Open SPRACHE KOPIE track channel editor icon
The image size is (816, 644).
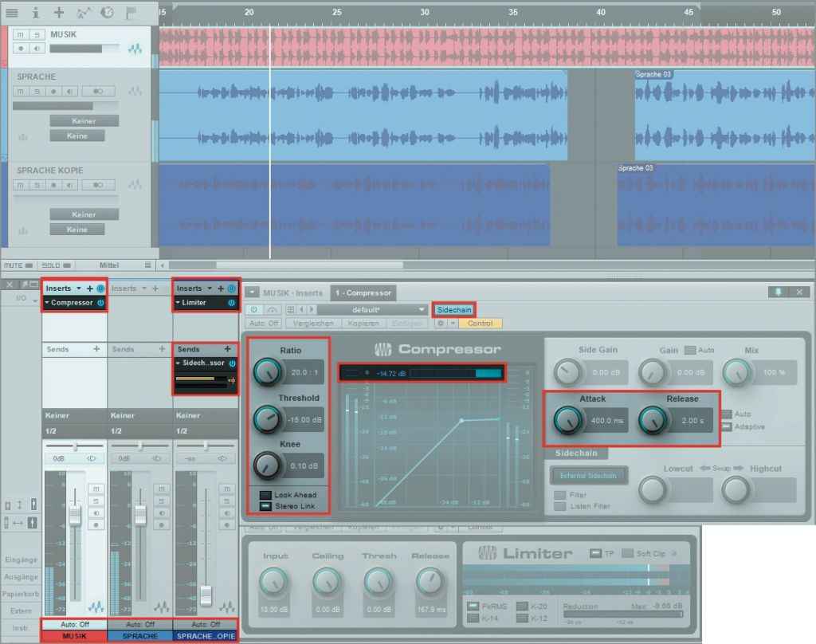[135, 185]
